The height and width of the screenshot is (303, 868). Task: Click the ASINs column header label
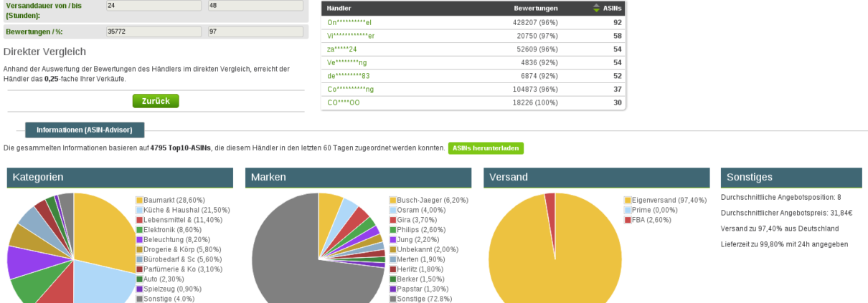(x=613, y=9)
